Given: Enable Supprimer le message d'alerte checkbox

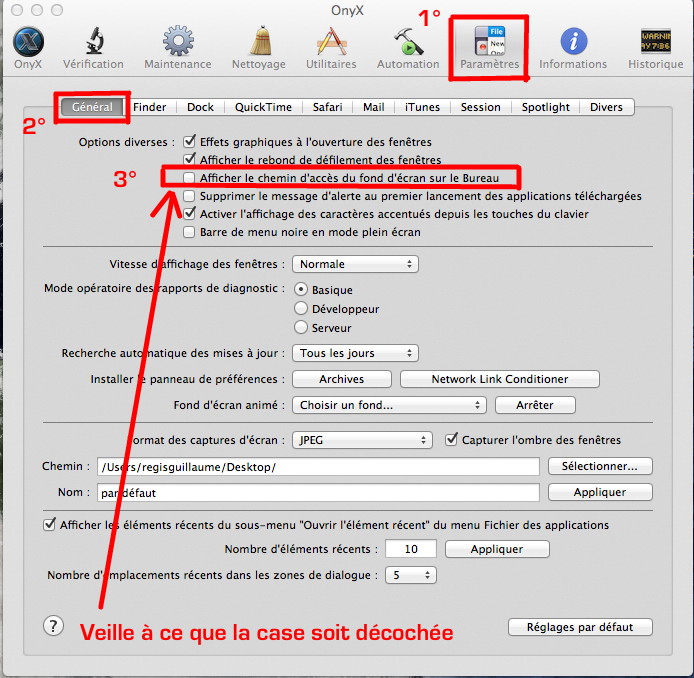Looking at the screenshot, I should point(189,196).
